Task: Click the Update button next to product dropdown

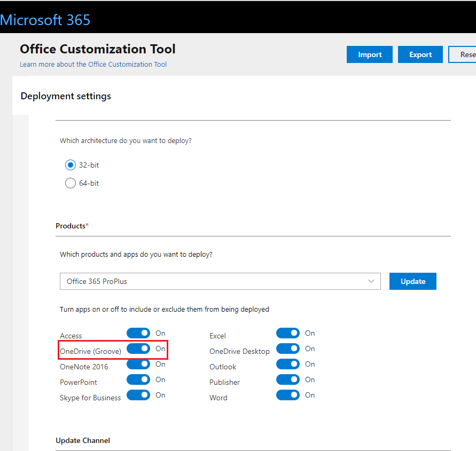Action: point(412,281)
